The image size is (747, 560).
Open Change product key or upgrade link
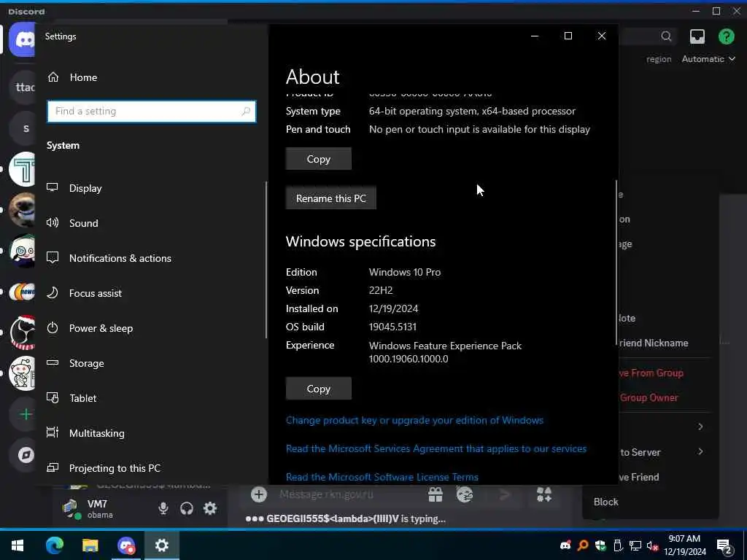tap(414, 421)
